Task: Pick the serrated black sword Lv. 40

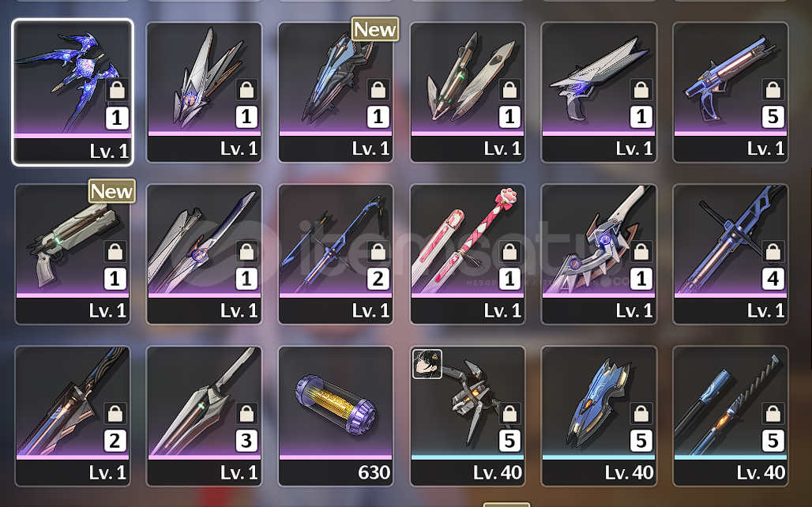Action: (x=730, y=416)
